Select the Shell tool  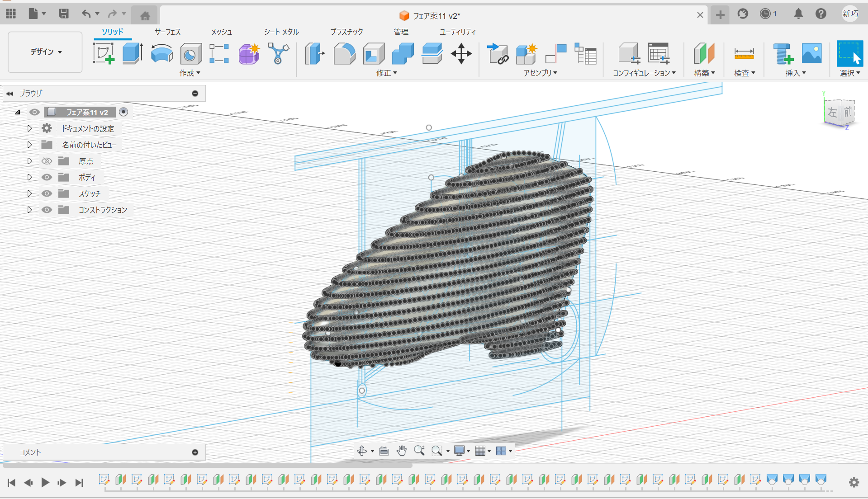(x=373, y=54)
